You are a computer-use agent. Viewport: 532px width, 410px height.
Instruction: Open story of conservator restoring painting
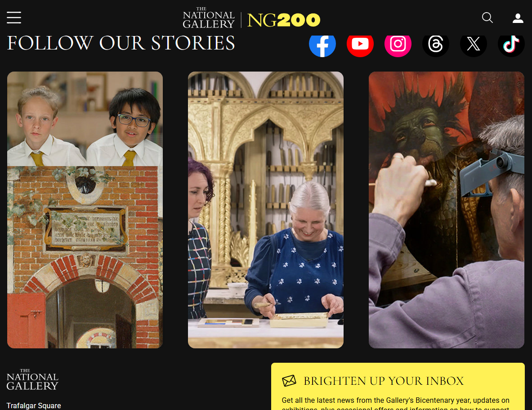click(x=447, y=210)
